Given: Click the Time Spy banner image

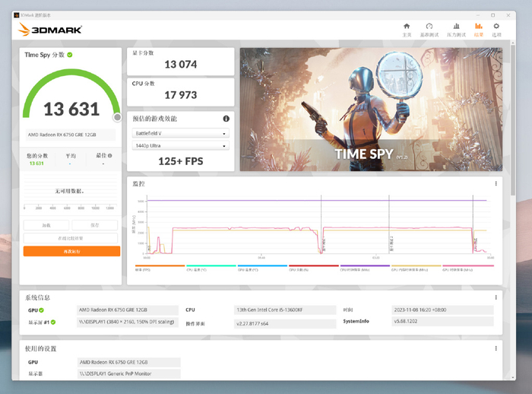Looking at the screenshot, I should pyautogui.click(x=371, y=110).
